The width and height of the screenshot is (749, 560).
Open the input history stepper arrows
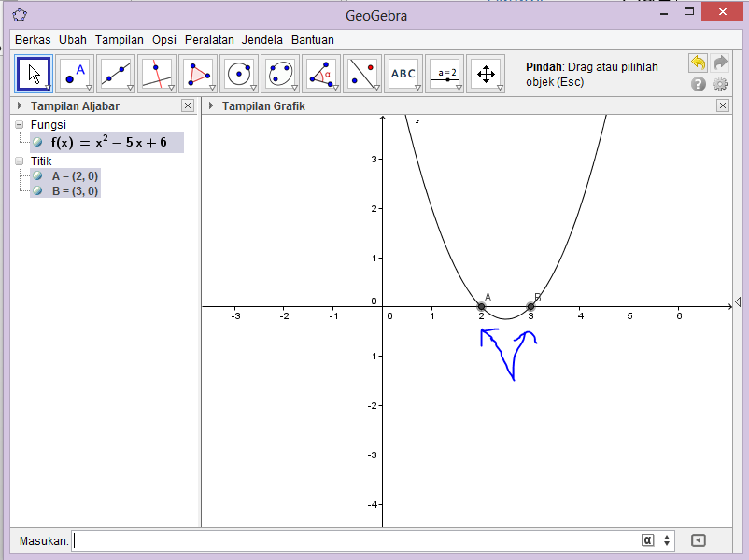(x=667, y=540)
